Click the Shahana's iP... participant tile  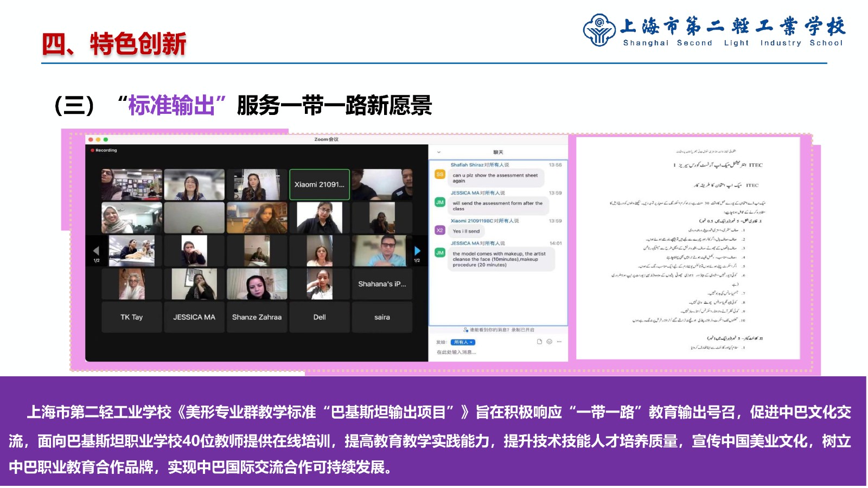(382, 284)
